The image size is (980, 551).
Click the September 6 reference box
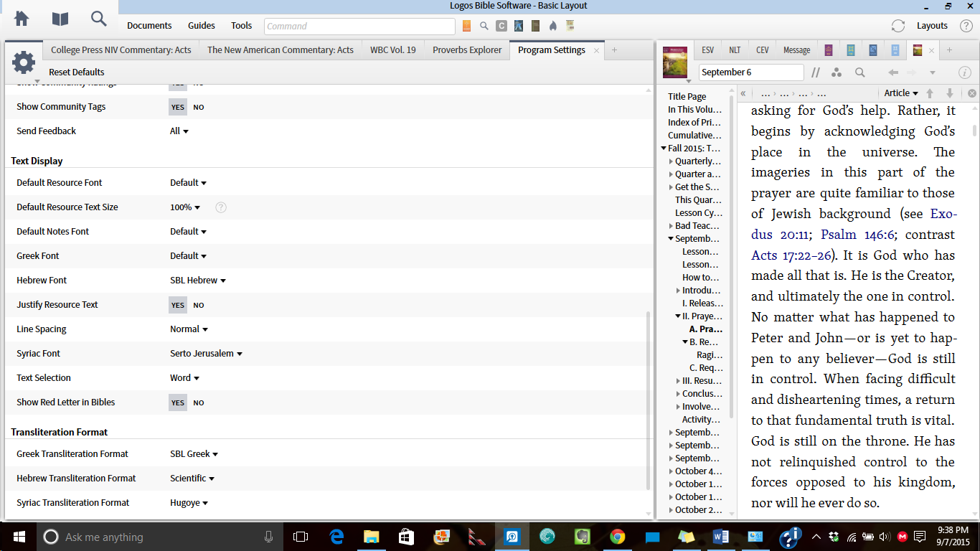(x=751, y=72)
